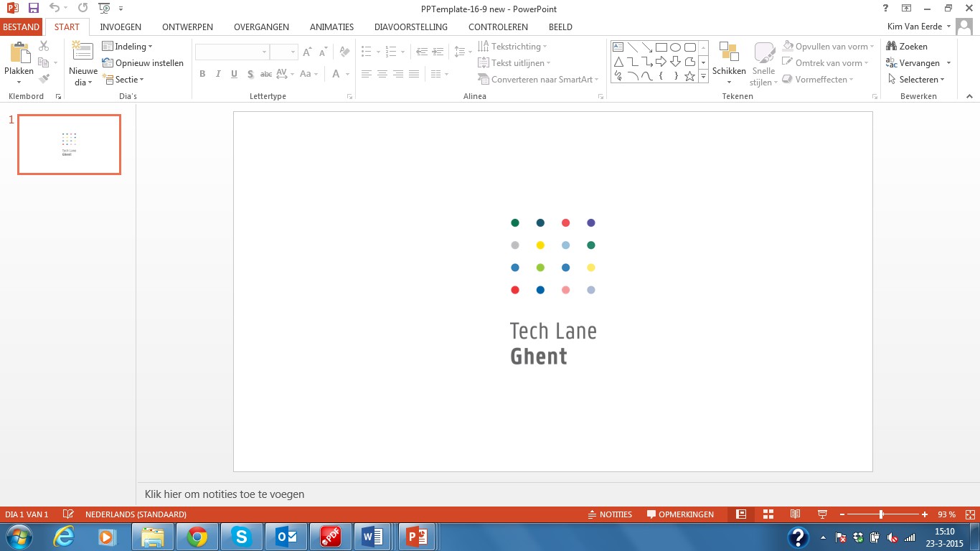The width and height of the screenshot is (980, 551).
Task: Toggle Normal view button in status bar
Action: [742, 514]
